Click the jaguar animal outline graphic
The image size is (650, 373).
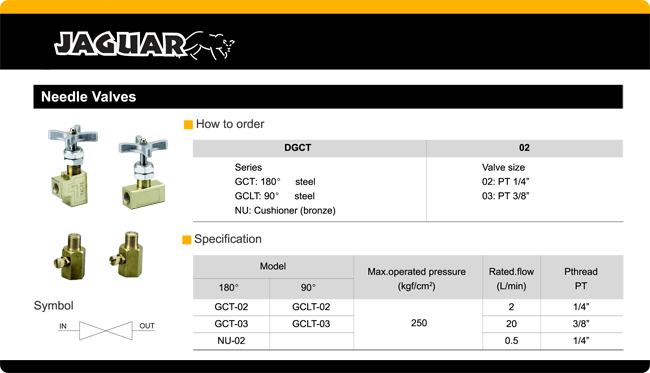click(x=210, y=45)
